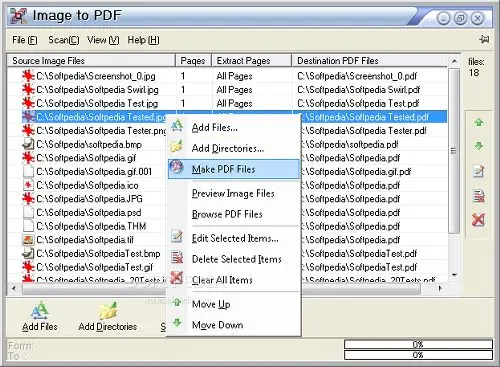Click the icon next to Add Files… in context menu
The height and width of the screenshot is (367, 500).
click(177, 126)
